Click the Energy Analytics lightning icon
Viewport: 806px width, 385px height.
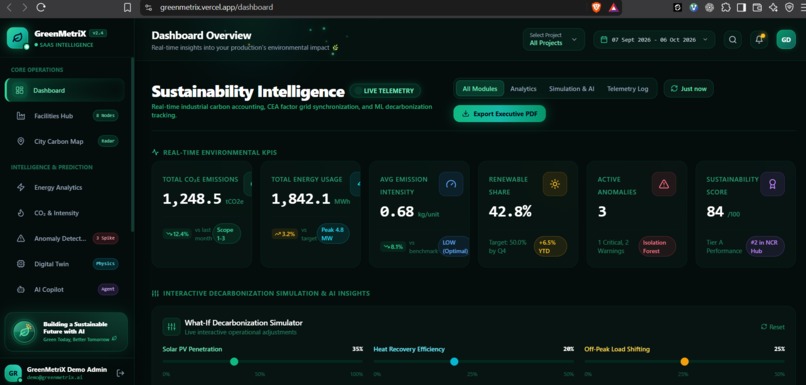(x=21, y=188)
